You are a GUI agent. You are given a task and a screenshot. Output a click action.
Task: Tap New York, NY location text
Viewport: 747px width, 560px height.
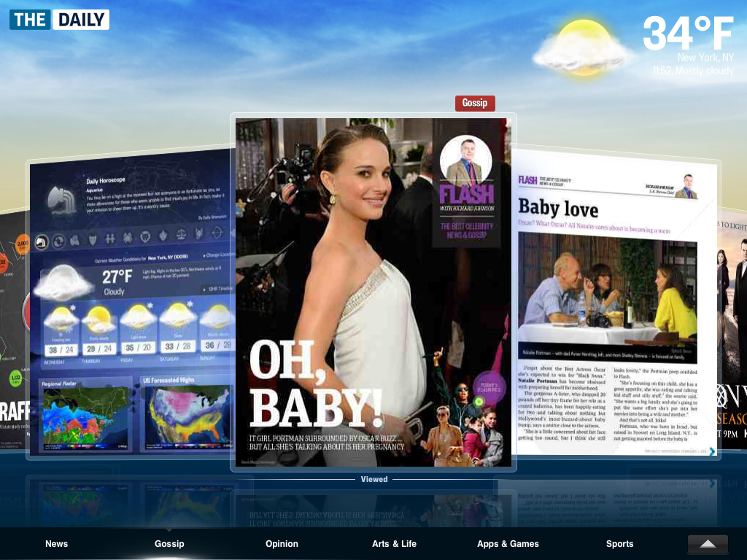(x=705, y=58)
